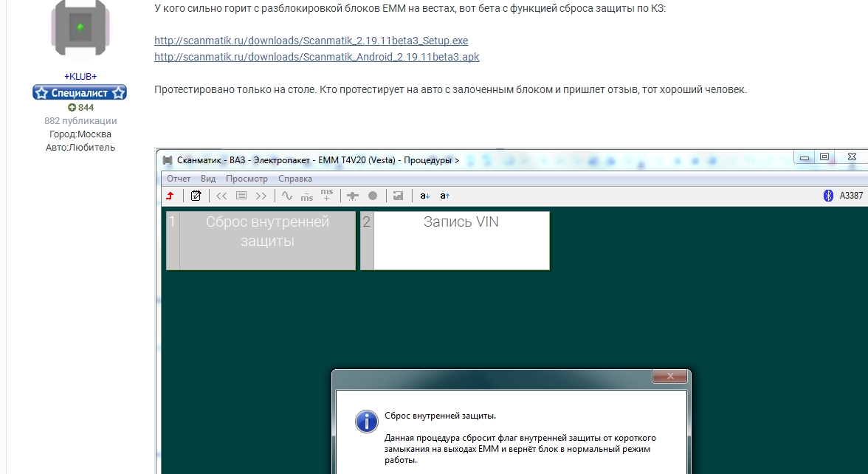The image size is (868, 474).
Task: Click the A3387 adapter label
Action: click(852, 196)
